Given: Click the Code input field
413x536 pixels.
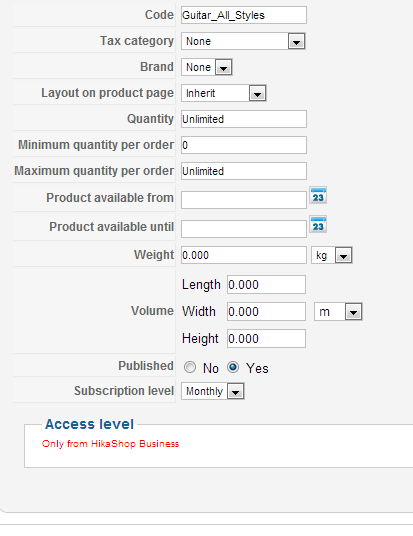Looking at the screenshot, I should click(x=244, y=15).
